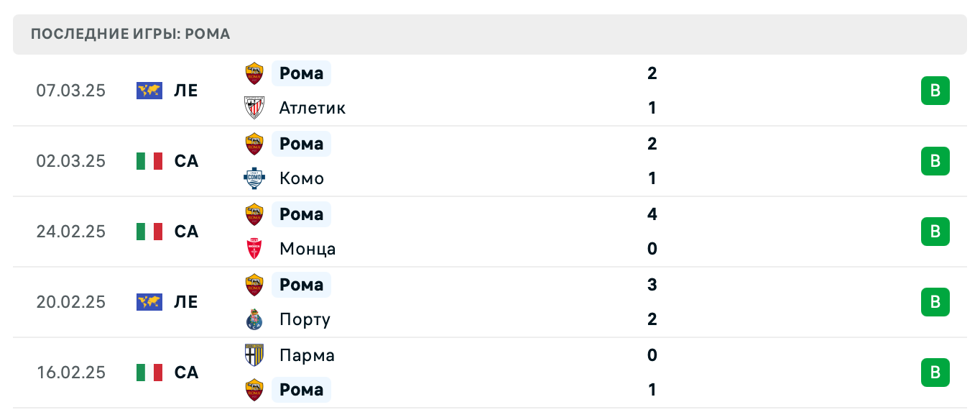The image size is (980, 420).
Task: Click the Roma crest in the Como match row
Action: 254,144
